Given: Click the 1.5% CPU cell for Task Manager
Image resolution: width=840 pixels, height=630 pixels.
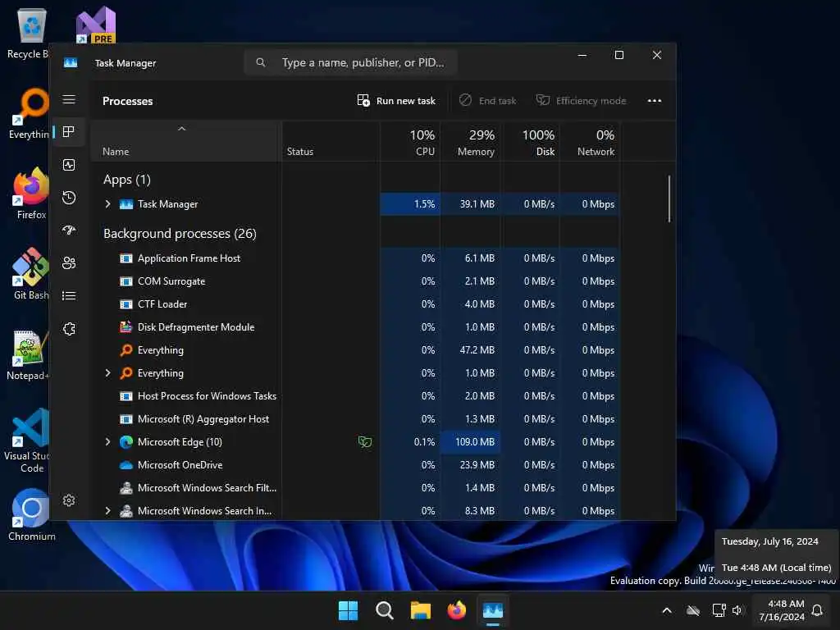Looking at the screenshot, I should pyautogui.click(x=410, y=204).
